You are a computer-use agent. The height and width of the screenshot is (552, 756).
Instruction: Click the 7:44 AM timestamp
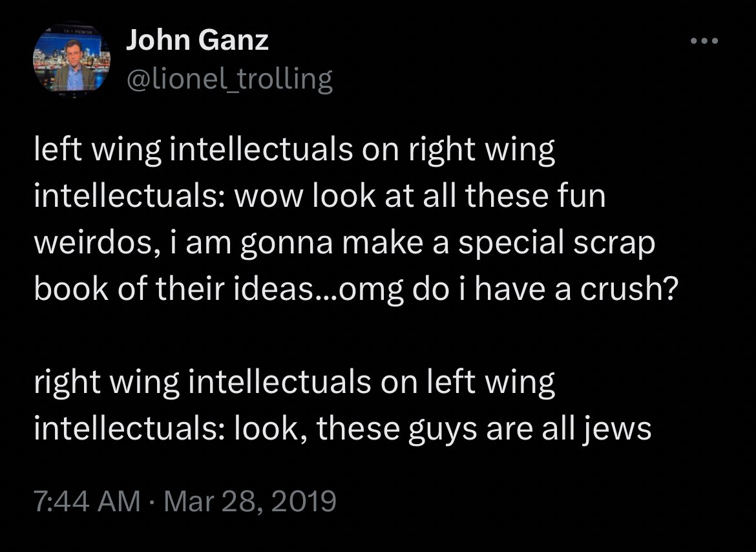click(x=87, y=501)
